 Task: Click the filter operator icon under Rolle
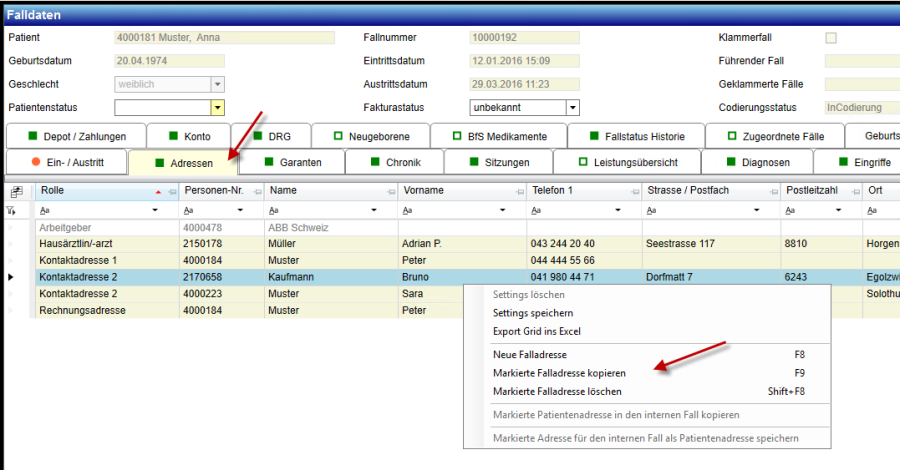[x=45, y=211]
